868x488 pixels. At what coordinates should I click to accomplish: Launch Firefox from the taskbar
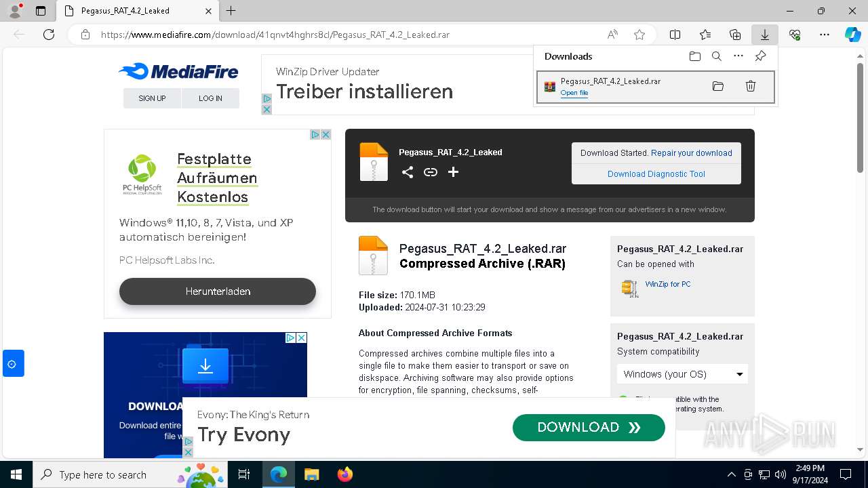click(x=345, y=474)
